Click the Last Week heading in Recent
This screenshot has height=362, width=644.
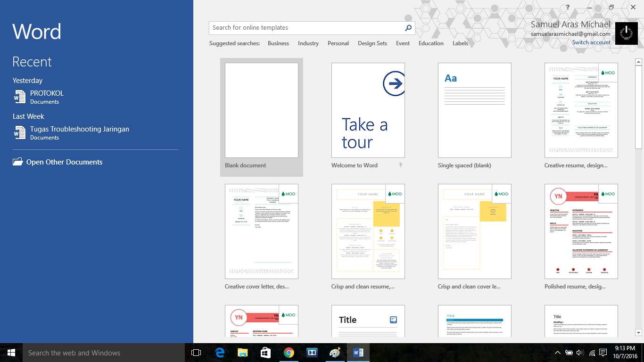[28, 116]
